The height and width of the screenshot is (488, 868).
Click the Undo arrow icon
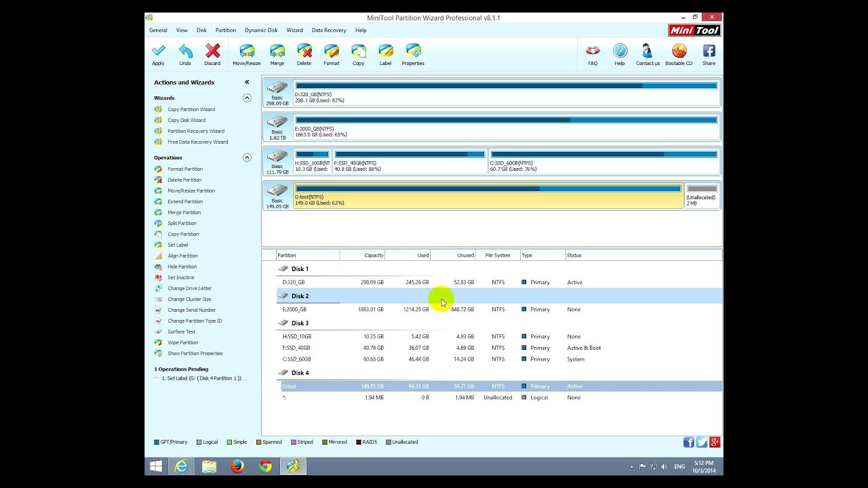tap(185, 51)
